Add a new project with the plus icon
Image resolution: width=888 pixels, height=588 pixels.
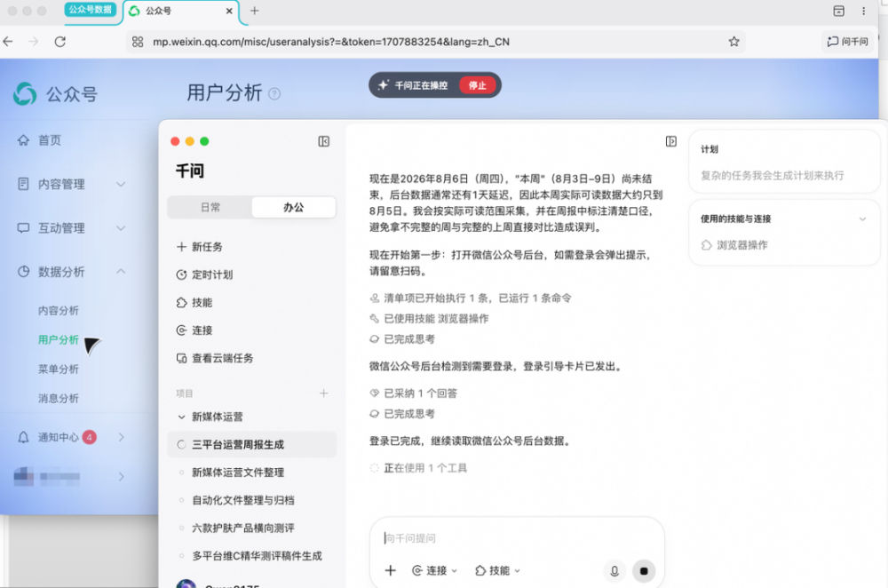(323, 393)
